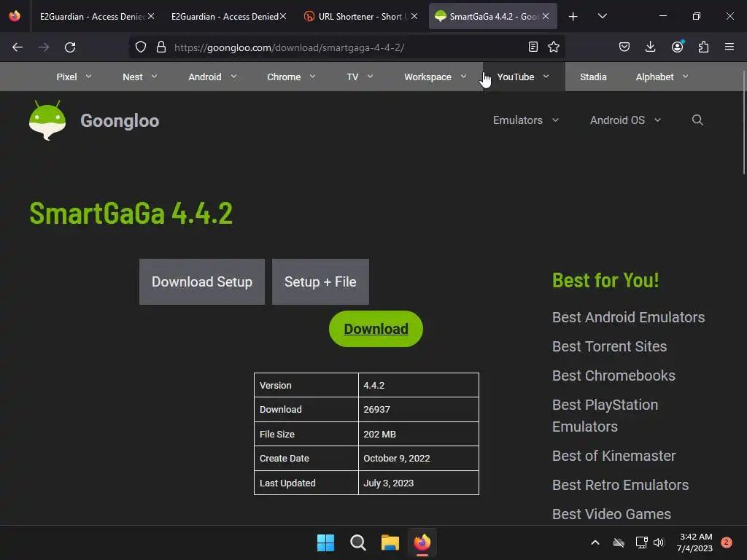Toggle reader view icon

tap(533, 47)
